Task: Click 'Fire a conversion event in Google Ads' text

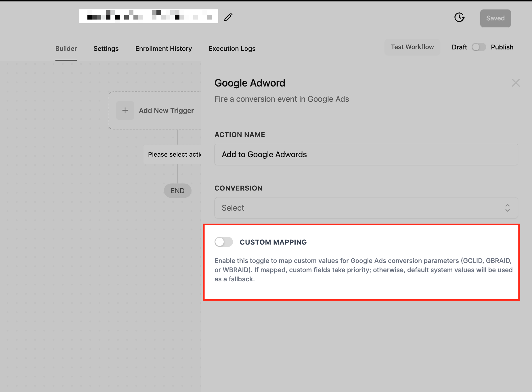Action: pos(282,99)
